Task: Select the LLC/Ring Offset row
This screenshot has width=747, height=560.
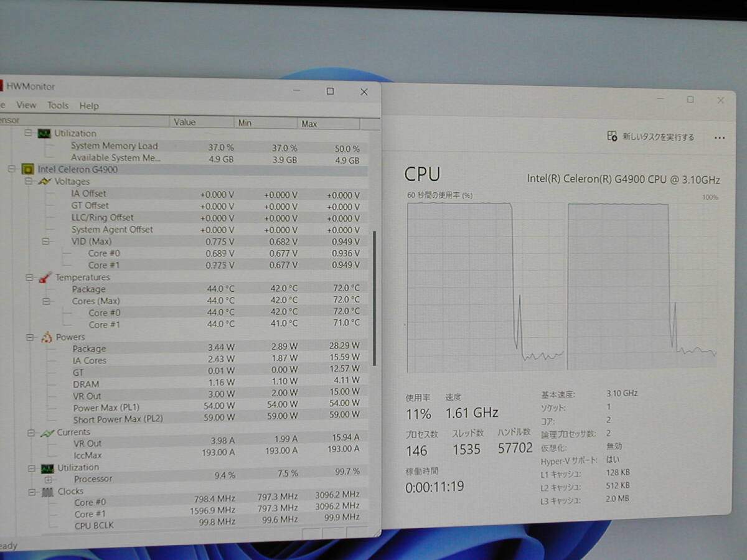Action: 184,217
